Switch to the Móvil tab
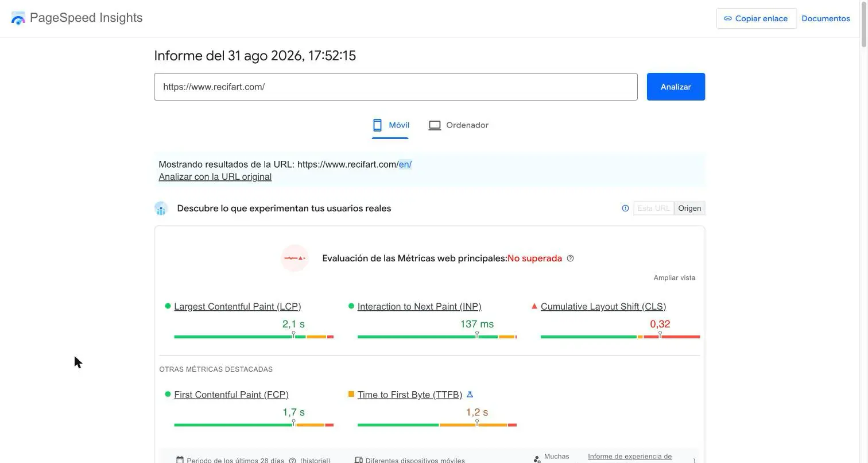This screenshot has width=868, height=463. [390, 125]
